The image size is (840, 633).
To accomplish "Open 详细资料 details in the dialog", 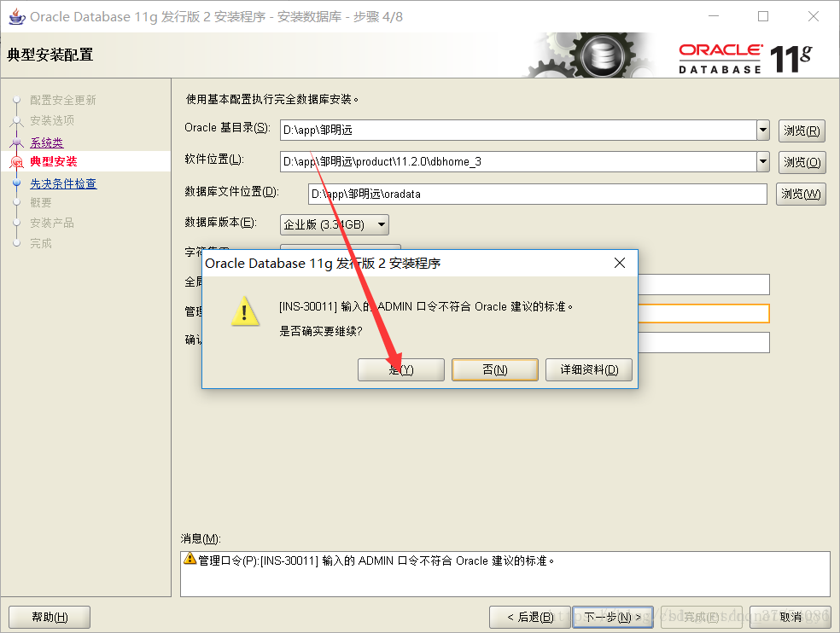I will click(589, 369).
